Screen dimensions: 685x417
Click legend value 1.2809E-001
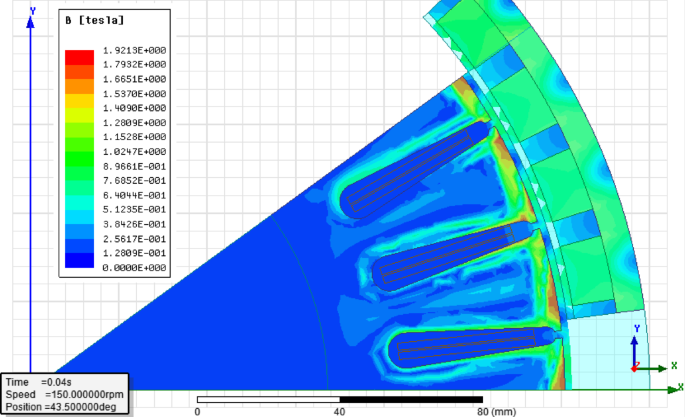[x=134, y=253]
